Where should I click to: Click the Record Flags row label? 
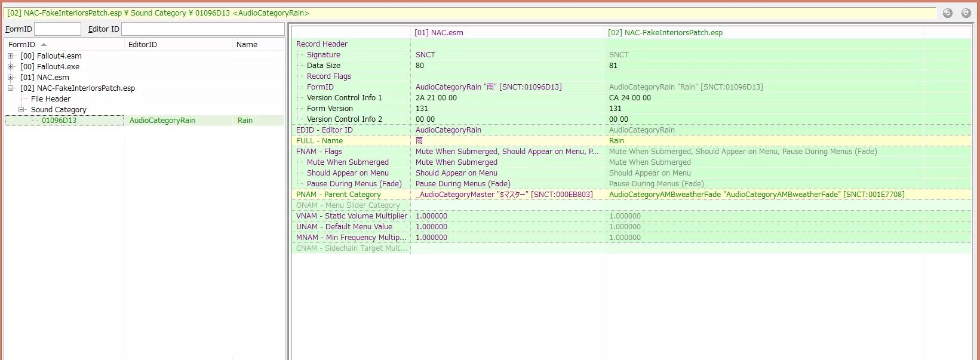coord(329,76)
